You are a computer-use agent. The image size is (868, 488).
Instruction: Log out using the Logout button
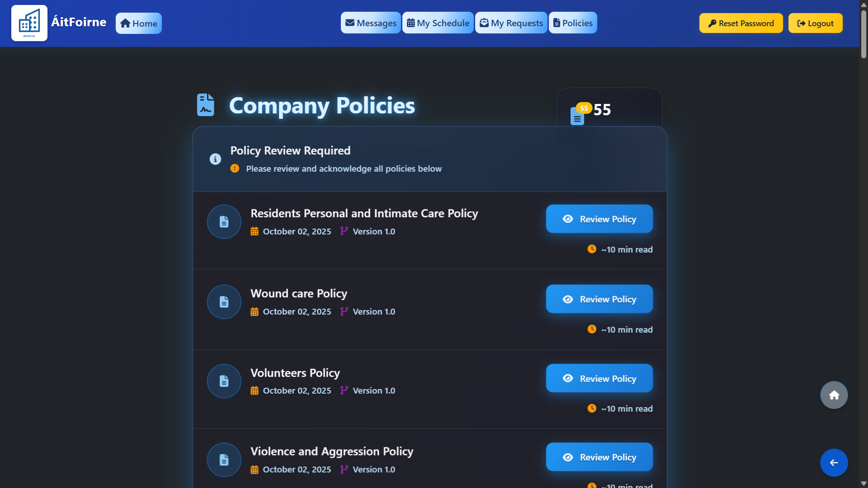(815, 23)
